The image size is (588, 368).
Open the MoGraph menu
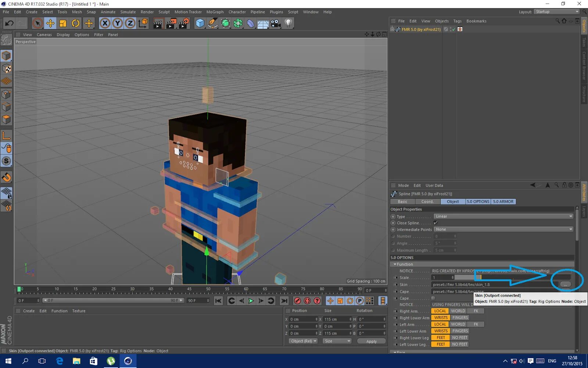215,12
